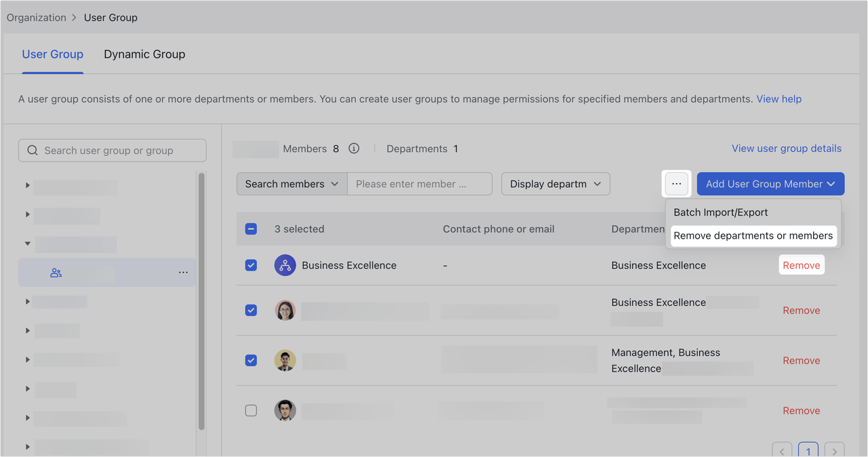Viewport: 868px width, 457px height.
Task: Click the search magnifier icon in sidebar
Action: [x=33, y=151]
